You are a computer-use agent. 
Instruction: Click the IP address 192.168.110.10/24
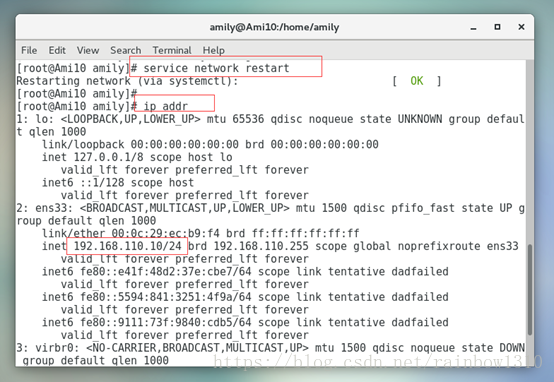pos(128,246)
